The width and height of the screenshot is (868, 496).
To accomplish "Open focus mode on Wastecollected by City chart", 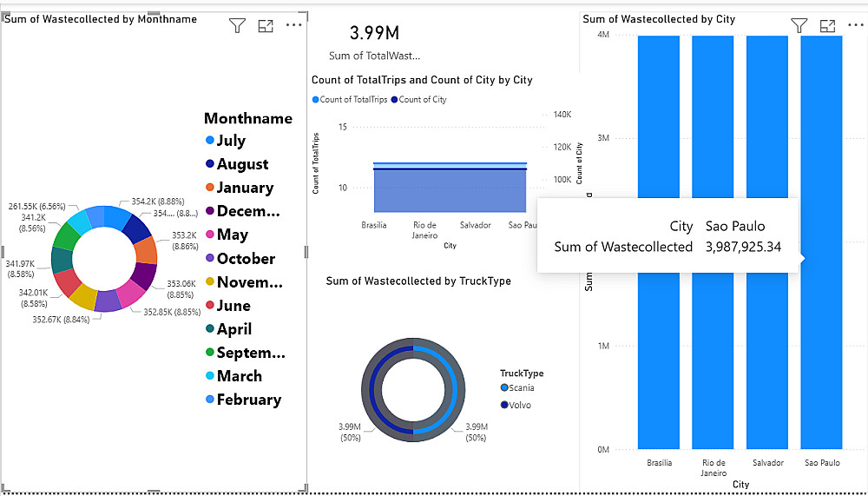I will click(x=827, y=25).
